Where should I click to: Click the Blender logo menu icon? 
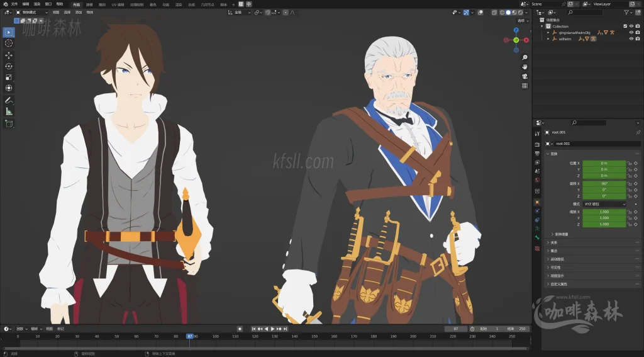pos(5,4)
